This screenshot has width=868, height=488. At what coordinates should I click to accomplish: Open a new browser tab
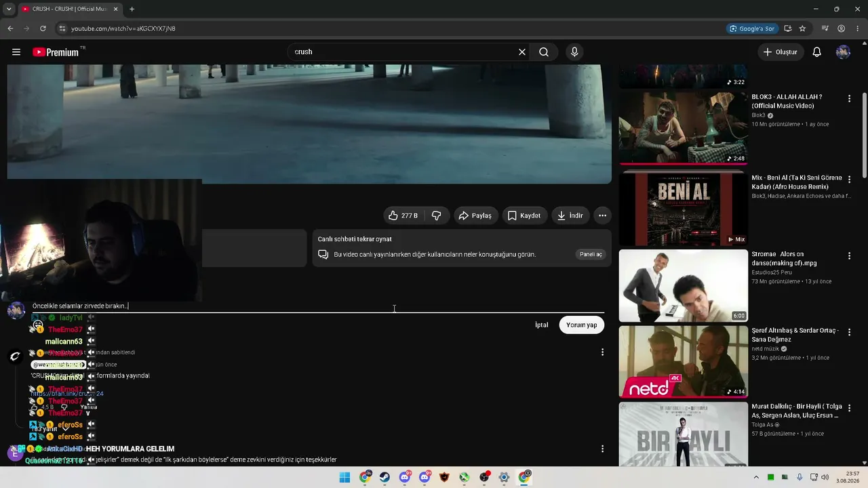[x=132, y=9]
